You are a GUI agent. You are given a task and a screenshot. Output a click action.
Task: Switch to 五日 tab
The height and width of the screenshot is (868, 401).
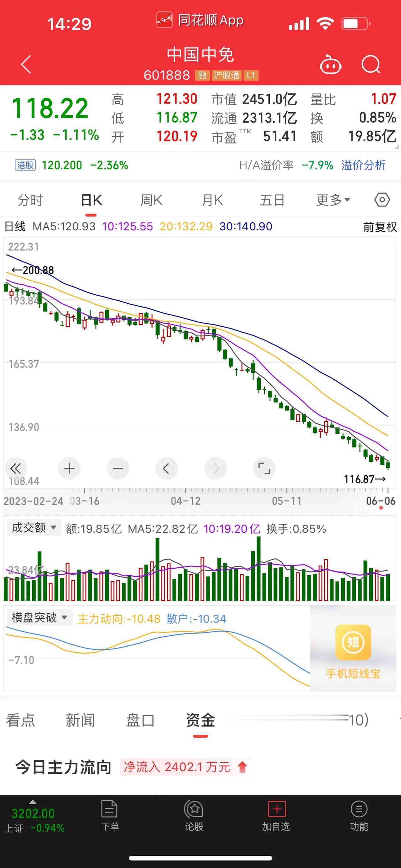pyautogui.click(x=272, y=200)
